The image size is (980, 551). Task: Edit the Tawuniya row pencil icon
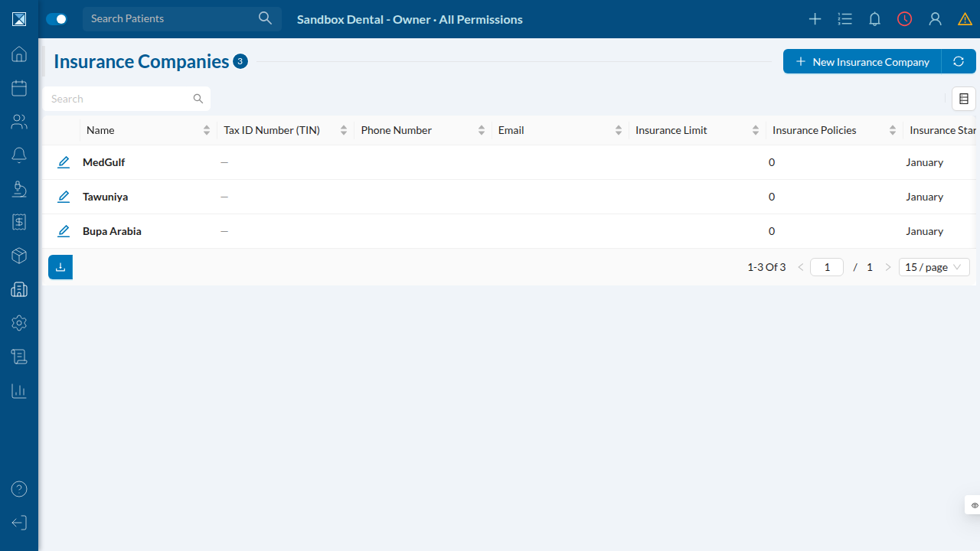(64, 197)
